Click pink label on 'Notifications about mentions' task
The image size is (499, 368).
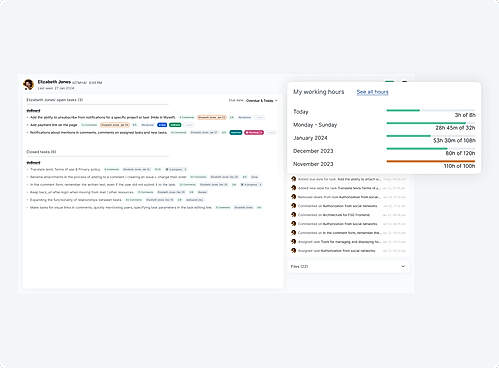pyautogui.click(x=254, y=132)
